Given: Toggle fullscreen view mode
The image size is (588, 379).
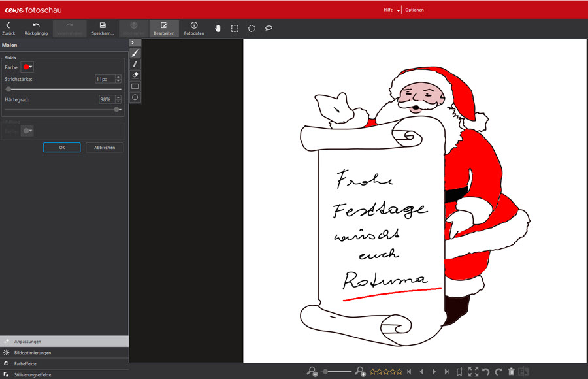Looking at the screenshot, I should click(474, 371).
